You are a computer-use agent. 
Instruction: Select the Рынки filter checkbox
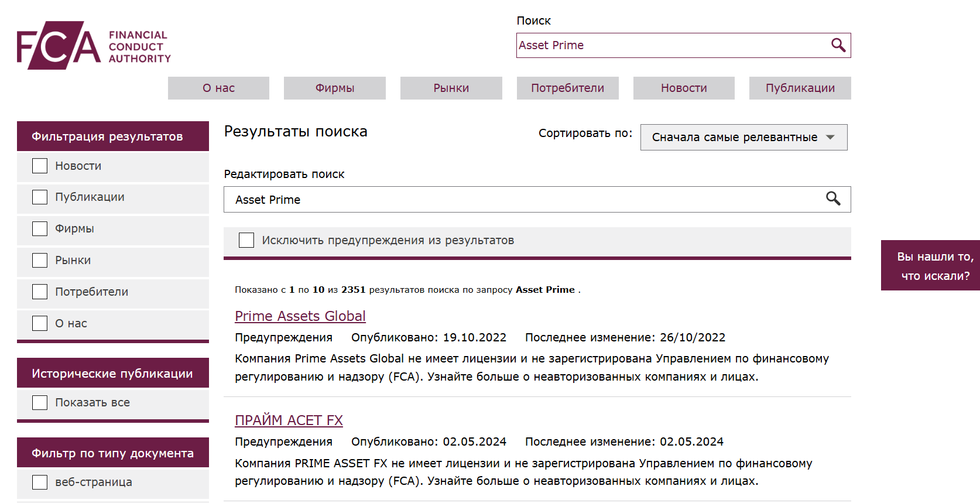40,260
